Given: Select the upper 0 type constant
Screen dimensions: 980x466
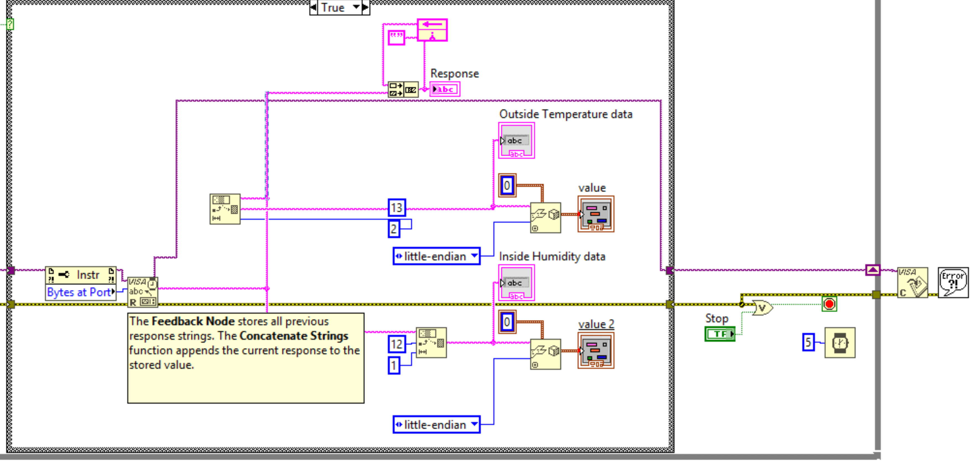Looking at the screenshot, I should click(x=507, y=185).
